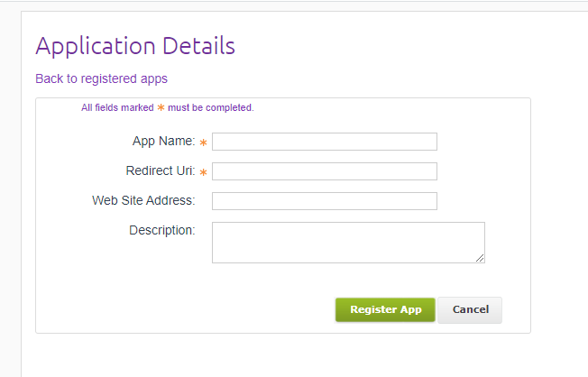The image size is (588, 377).
Task: Click the word Details in the page title
Action: pyautogui.click(x=198, y=45)
